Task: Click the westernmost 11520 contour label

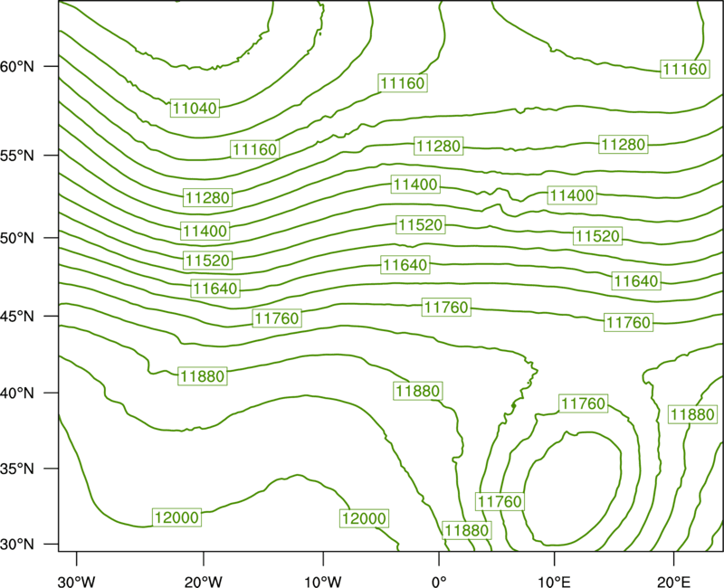Action: 207,261
